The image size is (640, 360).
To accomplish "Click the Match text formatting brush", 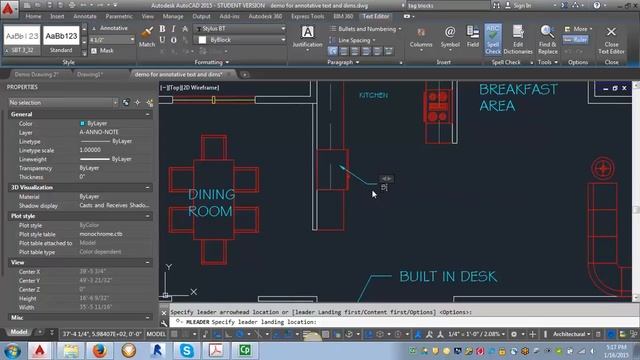I will tap(147, 37).
